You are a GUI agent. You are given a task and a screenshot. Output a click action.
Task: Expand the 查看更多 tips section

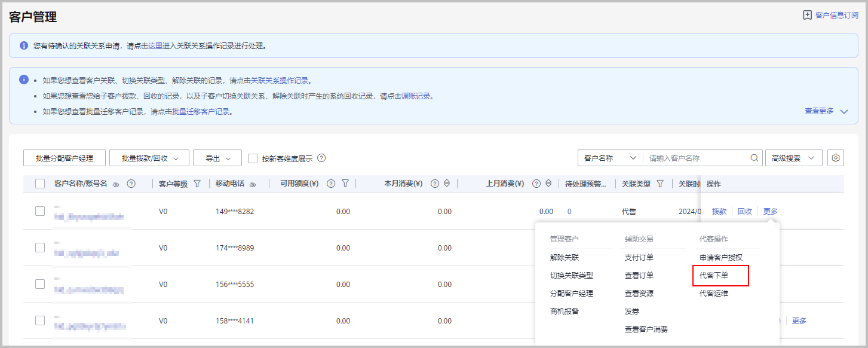(826, 111)
